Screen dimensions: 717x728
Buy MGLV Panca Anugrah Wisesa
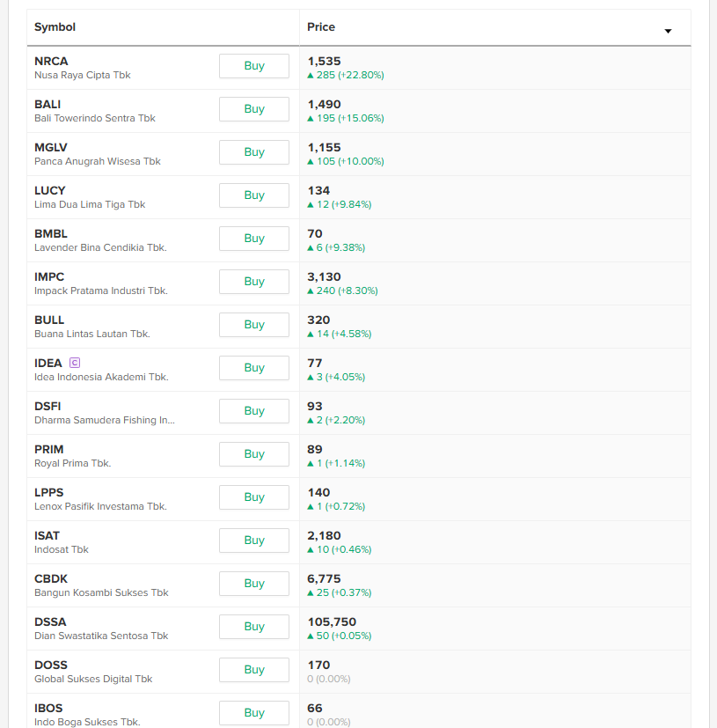(x=253, y=152)
